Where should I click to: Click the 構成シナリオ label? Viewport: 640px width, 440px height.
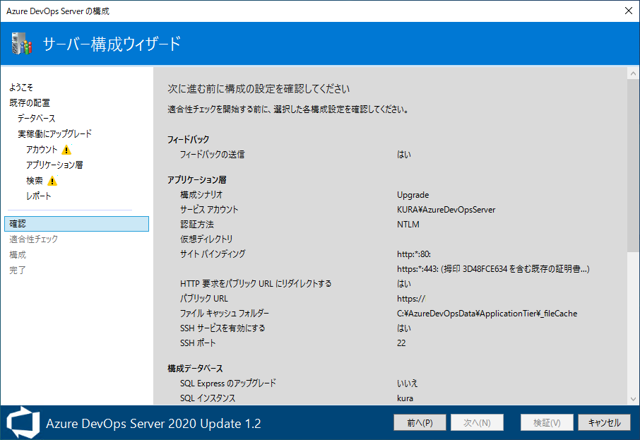click(x=201, y=195)
